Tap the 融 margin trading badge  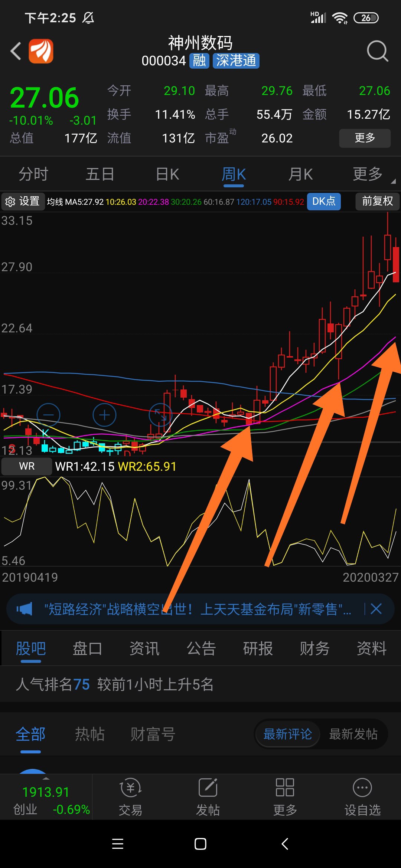click(x=199, y=60)
